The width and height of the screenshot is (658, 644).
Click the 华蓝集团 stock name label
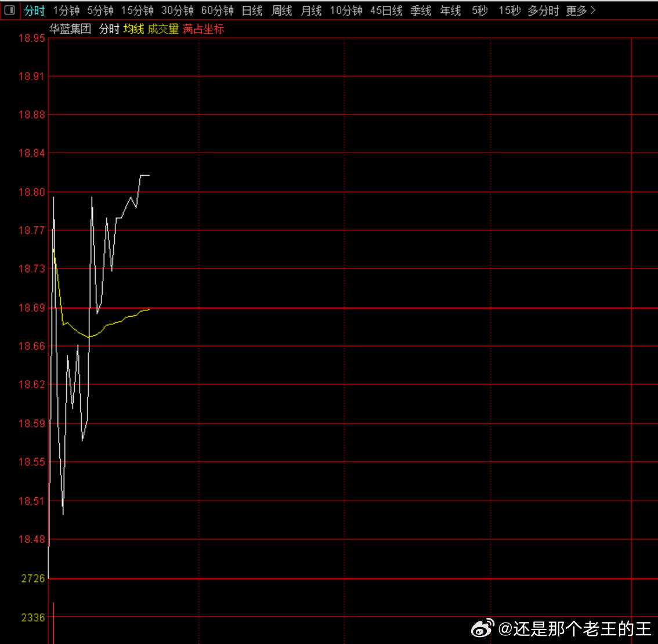coord(70,29)
